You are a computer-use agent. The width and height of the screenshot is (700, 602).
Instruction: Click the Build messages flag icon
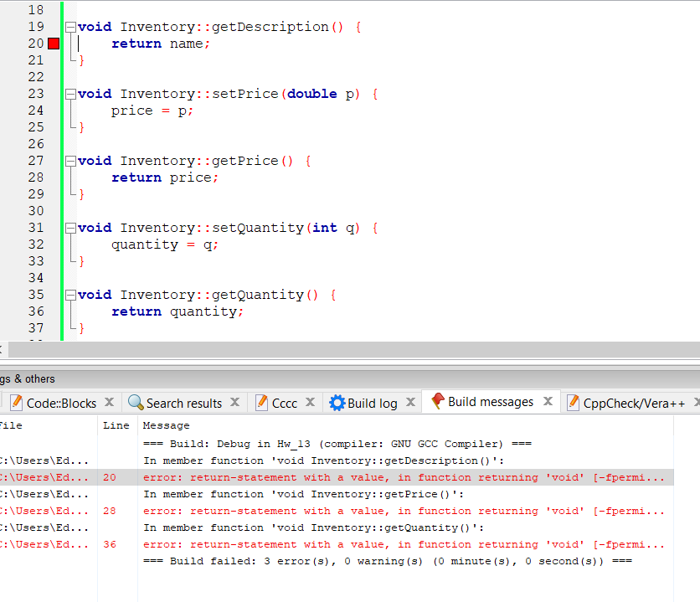[x=439, y=402]
